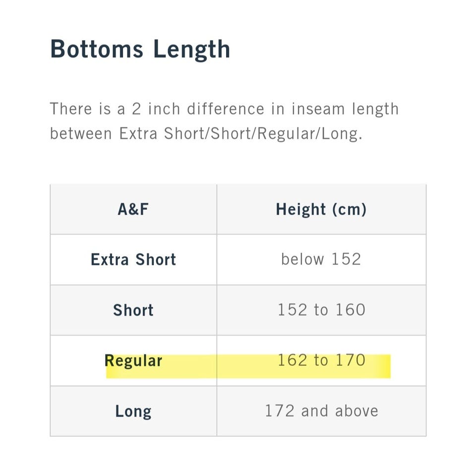This screenshot has width=476, height=469.
Task: Select the Short size label
Action: click(133, 310)
